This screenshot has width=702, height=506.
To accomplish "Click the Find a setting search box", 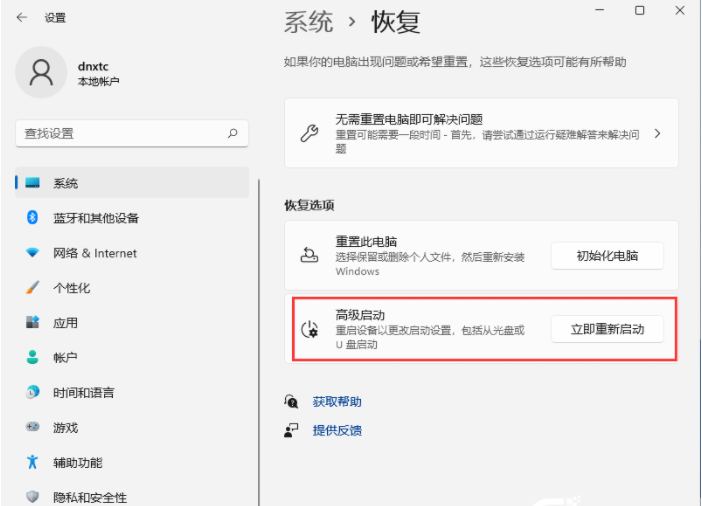I will 120,133.
